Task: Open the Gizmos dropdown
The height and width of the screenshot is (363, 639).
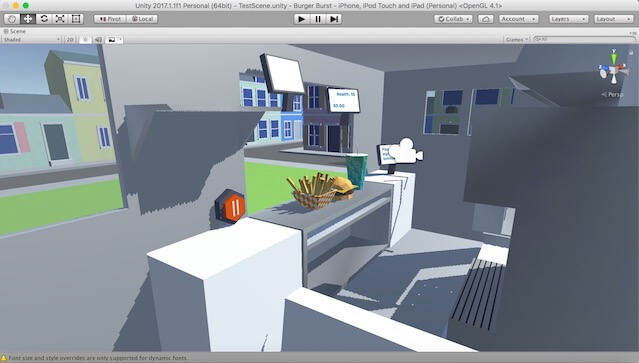Action: tap(517, 40)
